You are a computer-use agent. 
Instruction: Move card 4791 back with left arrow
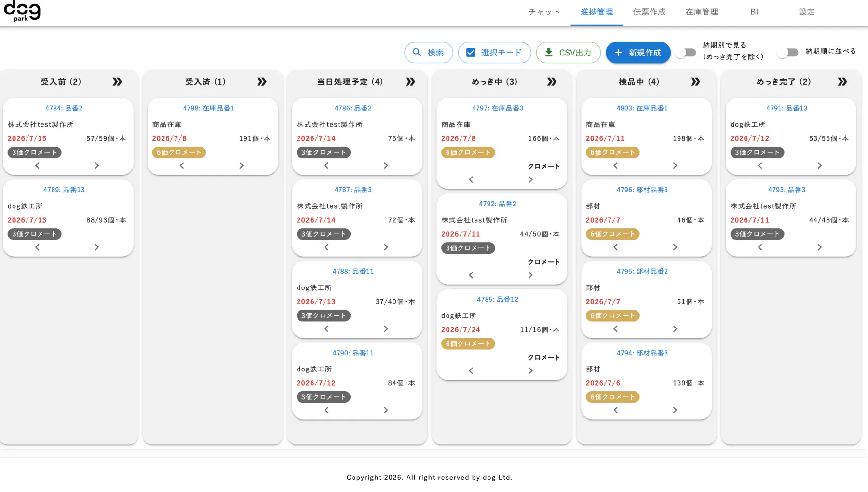coord(760,165)
